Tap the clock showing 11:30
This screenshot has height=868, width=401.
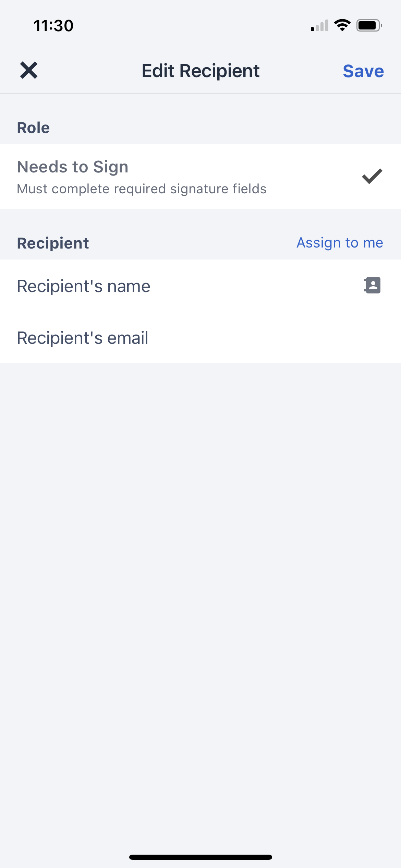pyautogui.click(x=53, y=25)
